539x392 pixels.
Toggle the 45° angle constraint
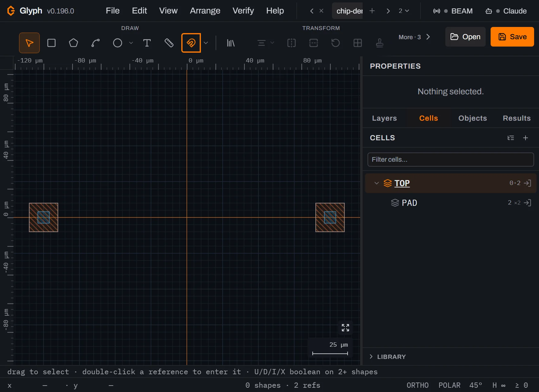[476, 385]
